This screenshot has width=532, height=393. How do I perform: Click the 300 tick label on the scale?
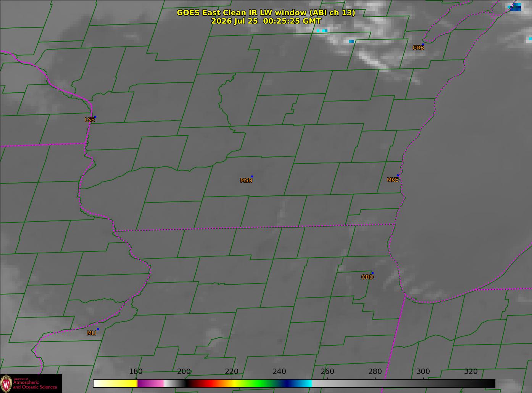coord(423,372)
